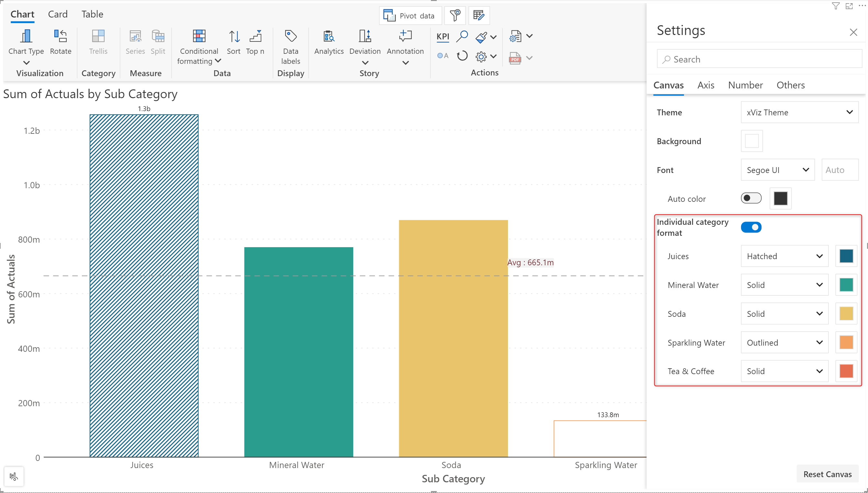Pick the Background color swatch
Viewport: 868px width, 493px height.
751,141
